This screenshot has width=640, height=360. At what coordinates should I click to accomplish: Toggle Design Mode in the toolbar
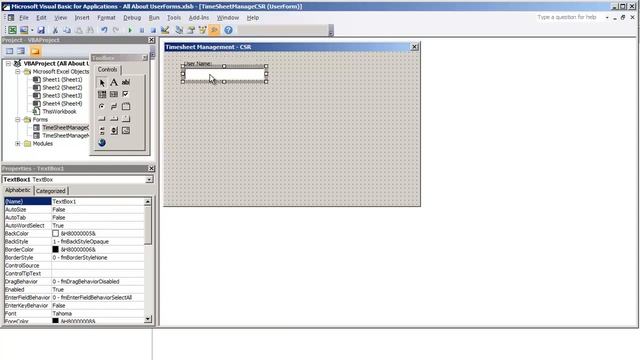165,30
